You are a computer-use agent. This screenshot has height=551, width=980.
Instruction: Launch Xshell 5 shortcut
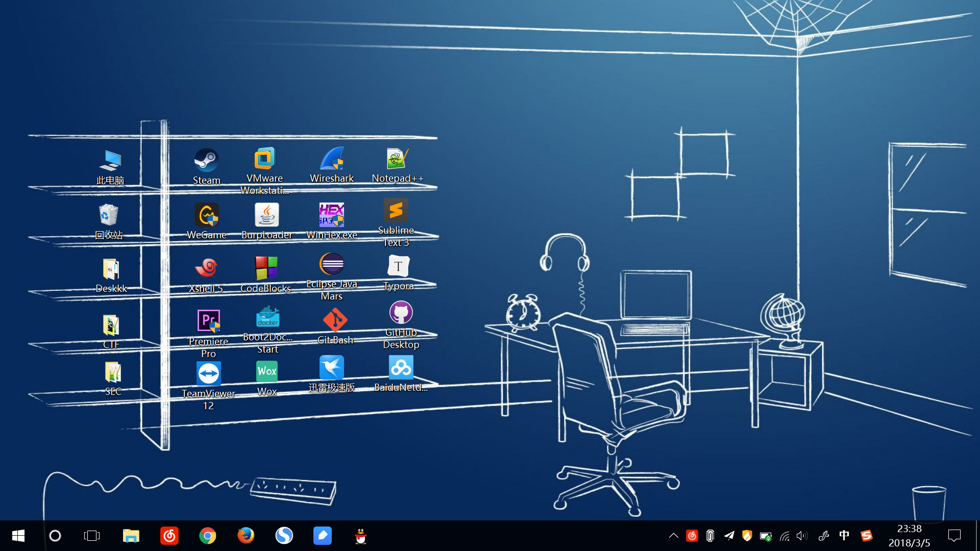tap(206, 275)
